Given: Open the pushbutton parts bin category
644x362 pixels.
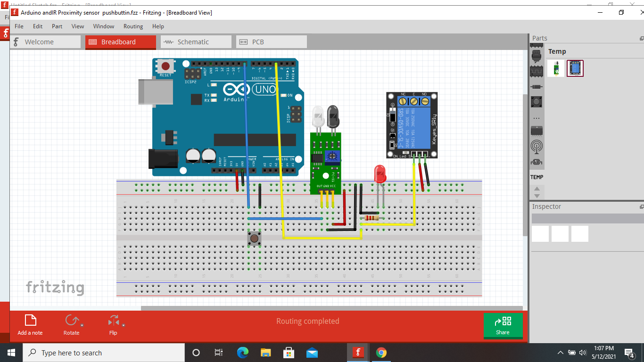Looking at the screenshot, I should pos(537,101).
